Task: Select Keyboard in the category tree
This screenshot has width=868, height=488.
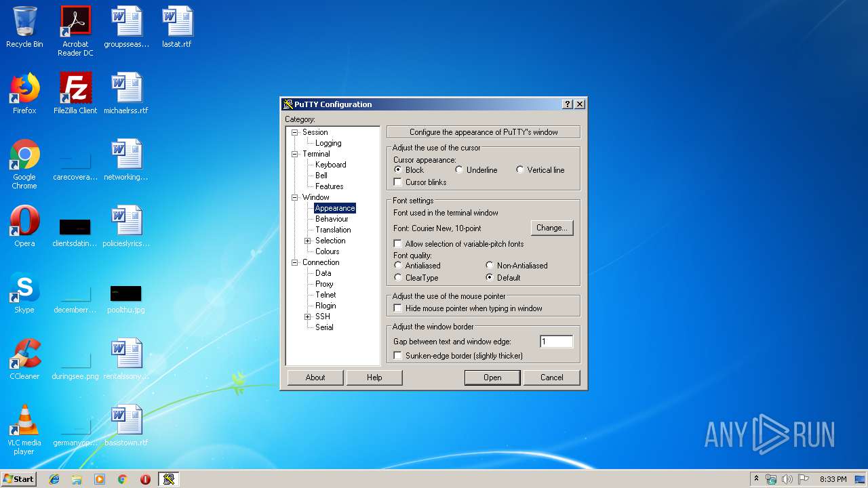Action: pos(331,165)
